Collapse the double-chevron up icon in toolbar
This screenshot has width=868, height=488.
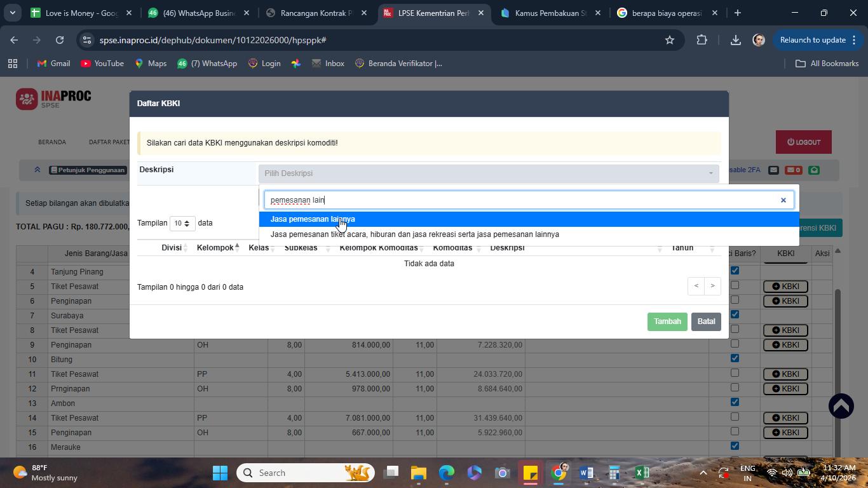[x=37, y=170]
